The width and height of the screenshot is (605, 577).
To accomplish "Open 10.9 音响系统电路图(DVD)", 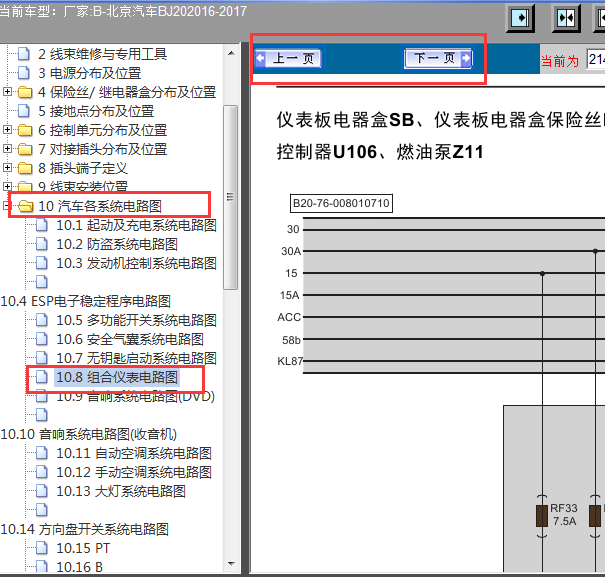I will 135,396.
